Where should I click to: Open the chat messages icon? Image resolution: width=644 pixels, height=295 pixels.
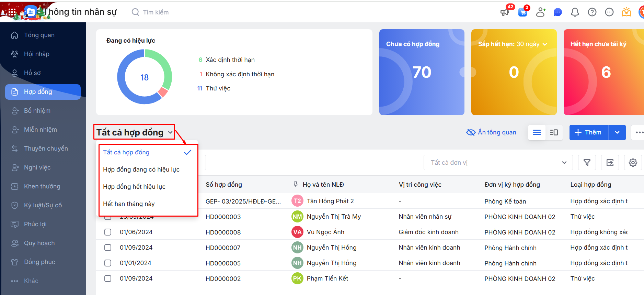558,12
